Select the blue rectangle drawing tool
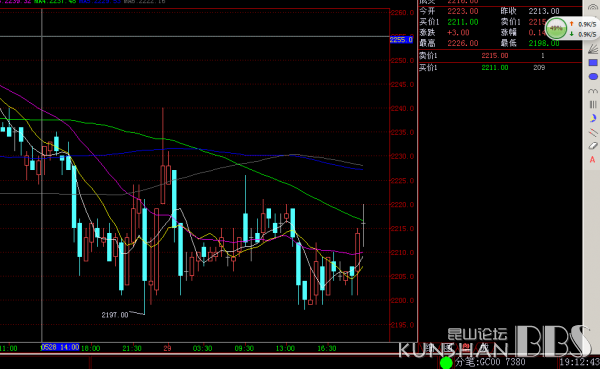This screenshot has width=600, height=369. point(593,63)
